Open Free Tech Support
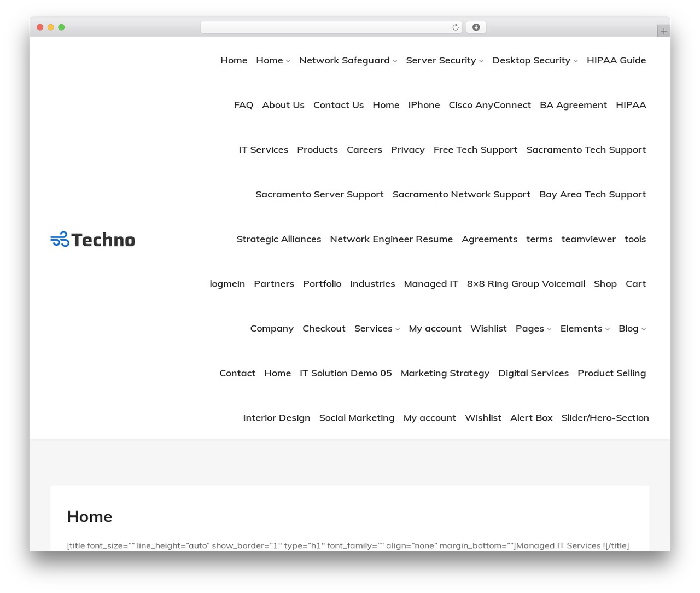Screen dimensions: 700x593 point(475,150)
